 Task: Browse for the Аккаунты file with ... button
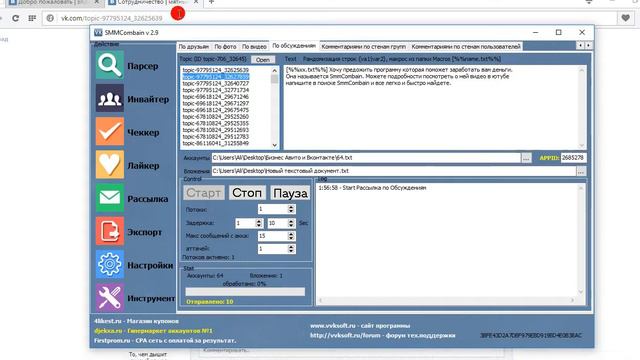click(x=527, y=158)
